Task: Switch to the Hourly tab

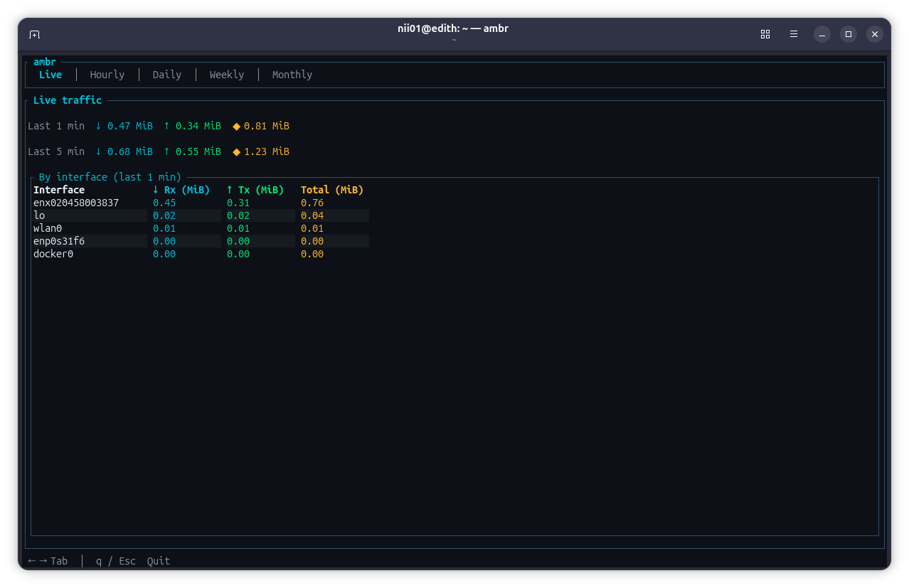Action: pyautogui.click(x=107, y=75)
